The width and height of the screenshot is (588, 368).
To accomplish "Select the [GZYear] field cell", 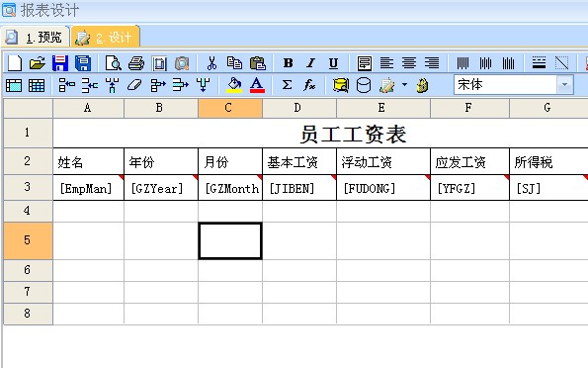I will pyautogui.click(x=161, y=187).
